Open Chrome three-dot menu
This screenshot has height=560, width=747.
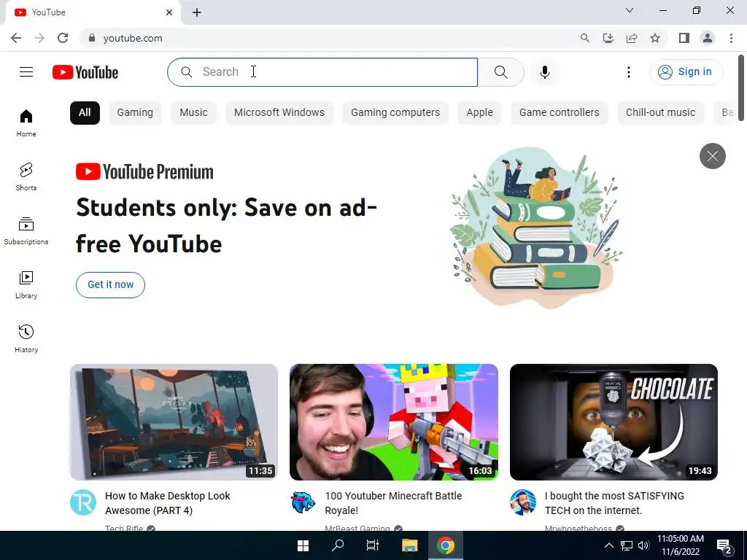click(x=731, y=38)
